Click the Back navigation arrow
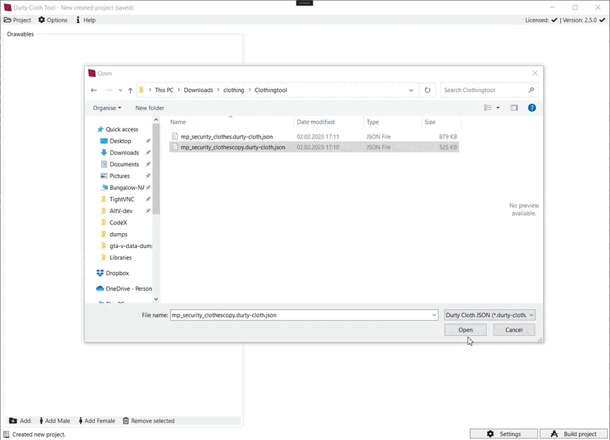This screenshot has height=440, width=610. pyautogui.click(x=94, y=90)
